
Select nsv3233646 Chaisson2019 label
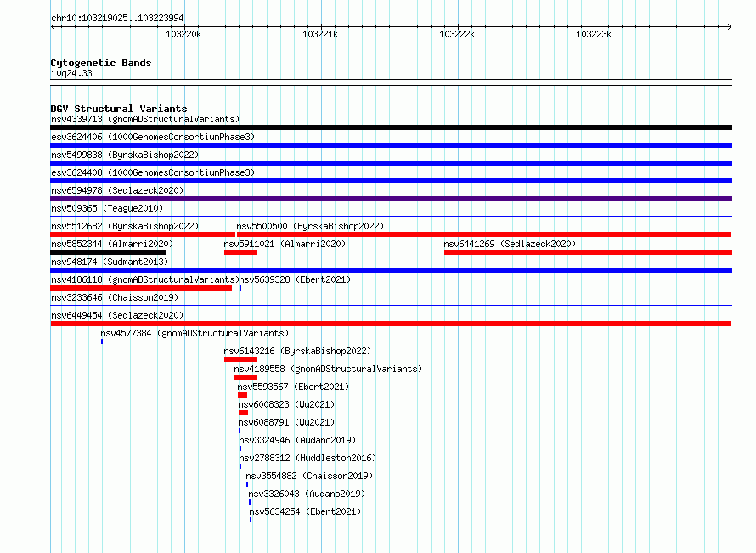(115, 297)
